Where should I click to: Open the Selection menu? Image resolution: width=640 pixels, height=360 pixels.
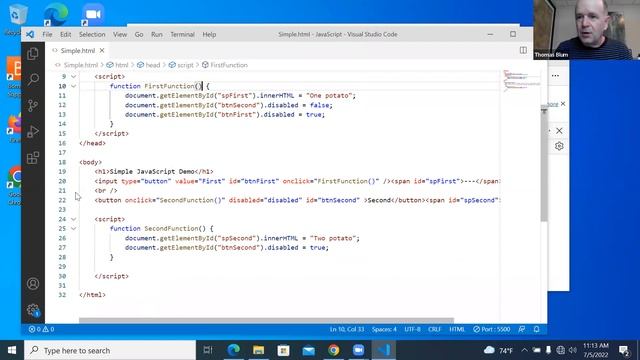tap(92, 34)
